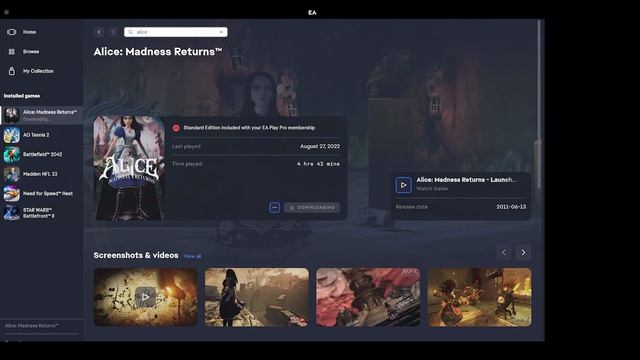Image resolution: width=640 pixels, height=360 pixels.
Task: Focus the search field containing 'alice'
Action: (x=176, y=32)
